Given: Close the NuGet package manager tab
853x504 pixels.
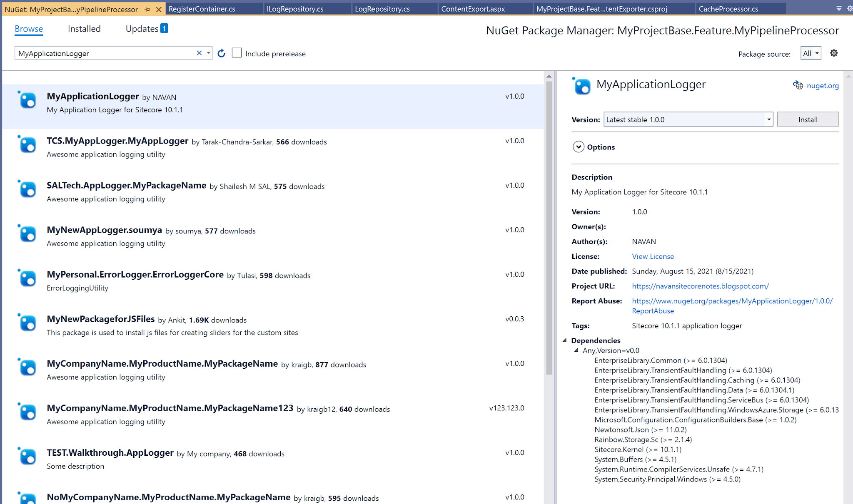Looking at the screenshot, I should click(158, 9).
